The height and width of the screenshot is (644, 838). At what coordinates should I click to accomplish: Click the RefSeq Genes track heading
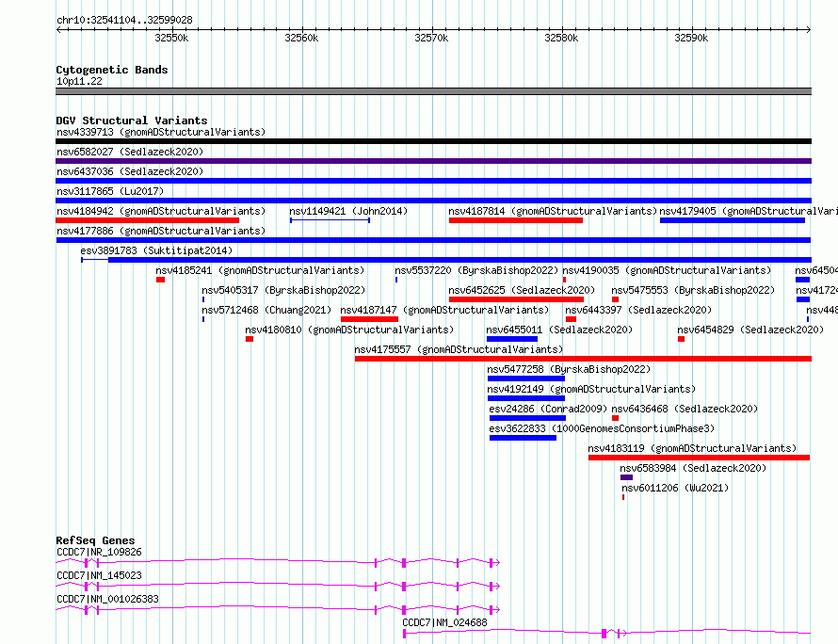[x=95, y=540]
